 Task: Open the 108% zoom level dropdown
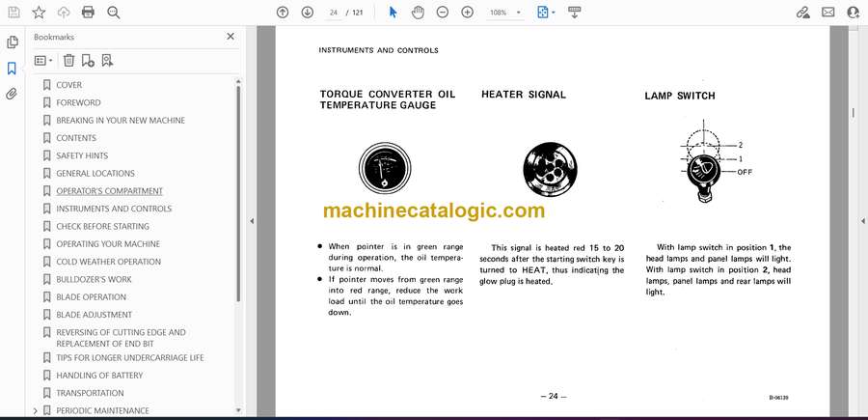click(x=504, y=13)
